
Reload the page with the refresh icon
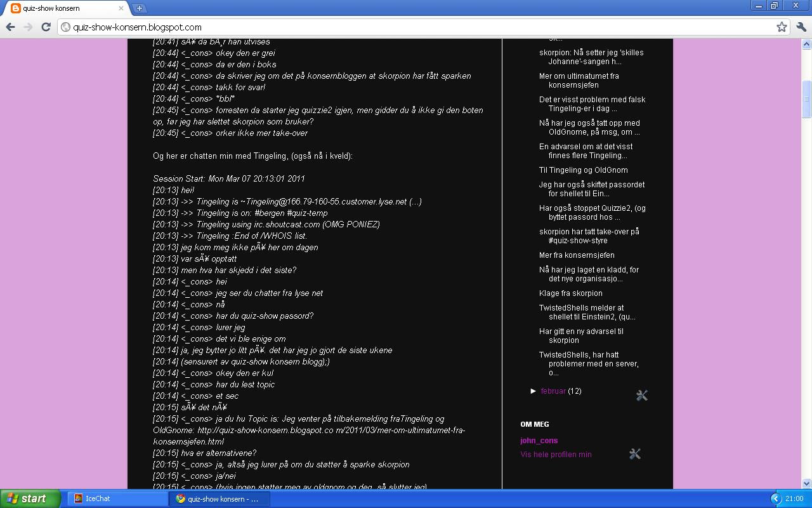tap(46, 27)
